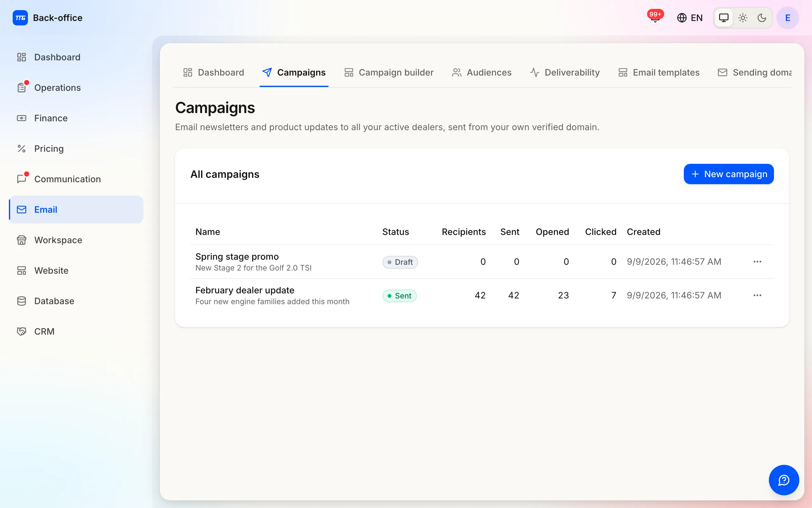Click the Clicked column header

click(601, 232)
